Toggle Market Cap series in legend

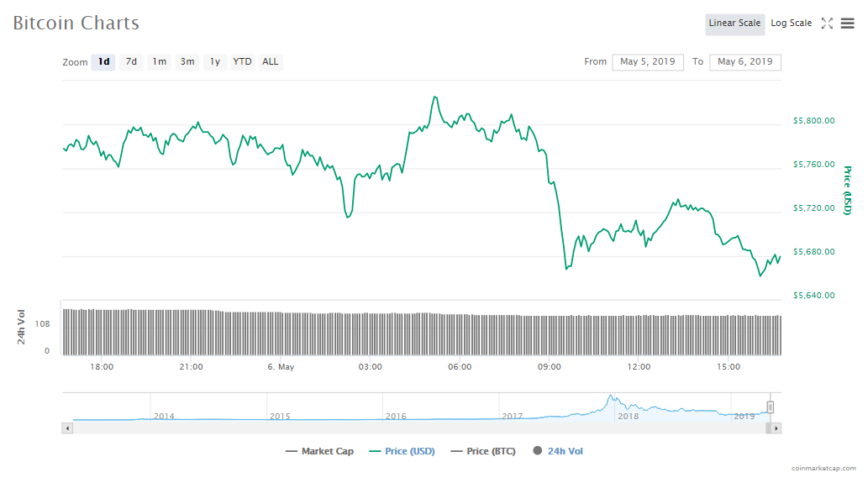(319, 452)
